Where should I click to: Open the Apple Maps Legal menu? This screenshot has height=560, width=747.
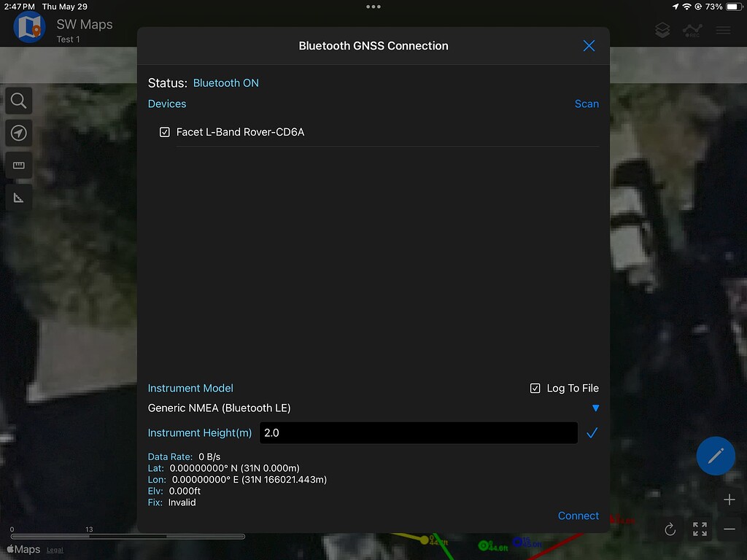[x=55, y=549]
